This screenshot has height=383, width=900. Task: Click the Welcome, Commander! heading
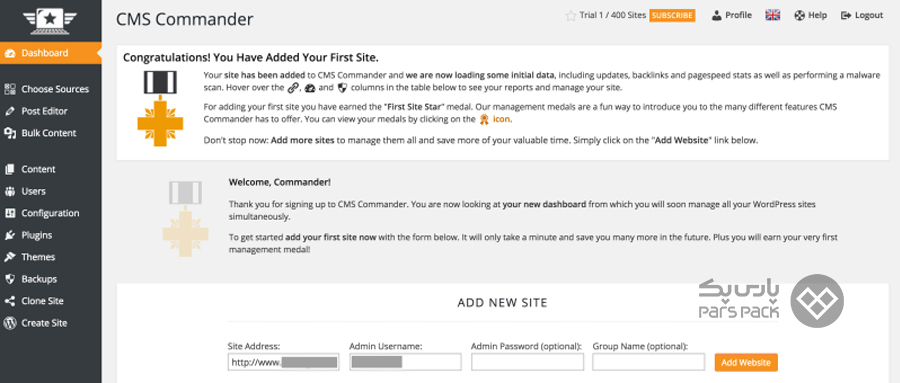click(280, 182)
